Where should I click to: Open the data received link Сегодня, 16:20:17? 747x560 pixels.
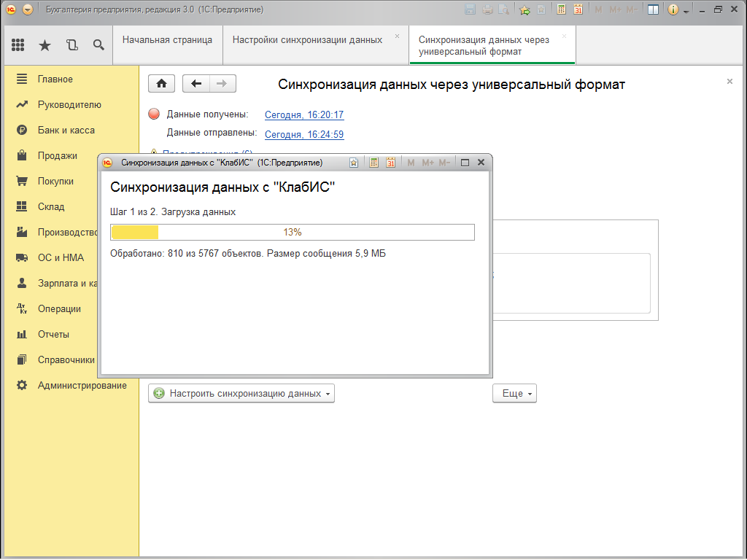click(304, 114)
